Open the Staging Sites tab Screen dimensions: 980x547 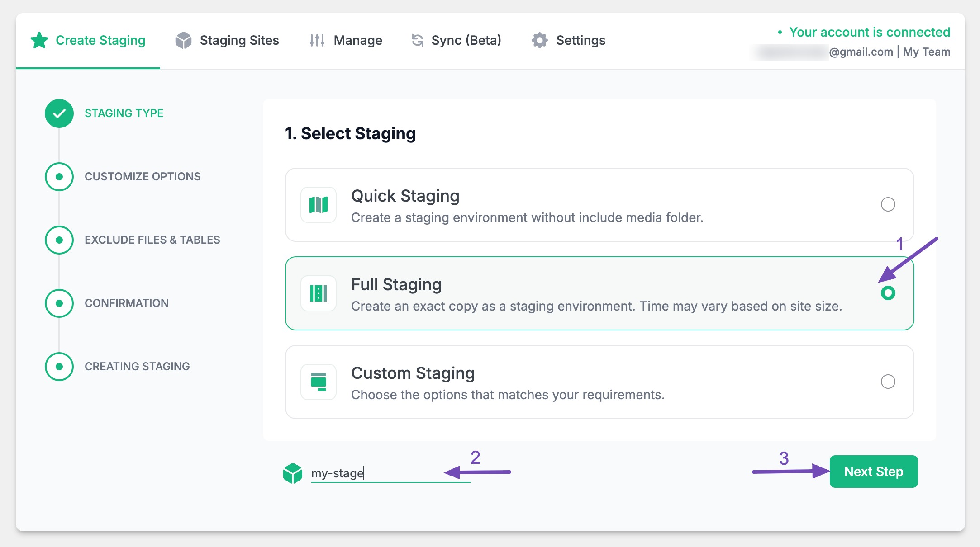pos(239,40)
